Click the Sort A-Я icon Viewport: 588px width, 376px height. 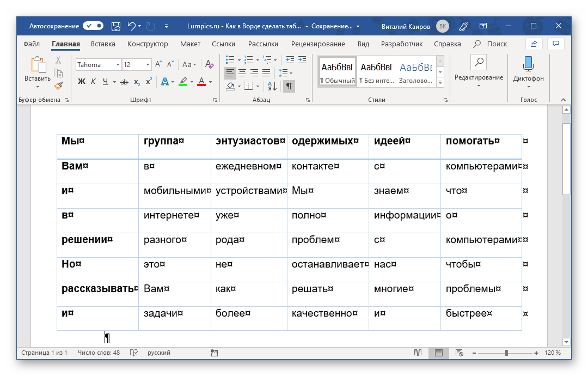coord(272,86)
